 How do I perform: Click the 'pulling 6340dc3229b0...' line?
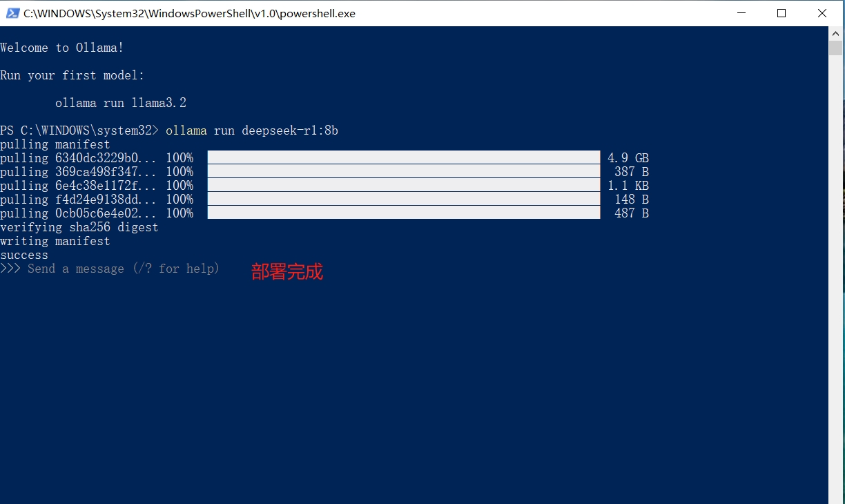[324, 158]
